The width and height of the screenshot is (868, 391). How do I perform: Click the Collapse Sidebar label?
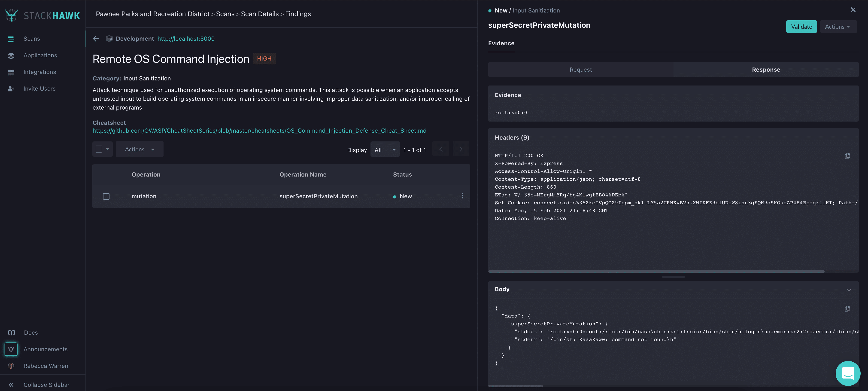point(46,385)
